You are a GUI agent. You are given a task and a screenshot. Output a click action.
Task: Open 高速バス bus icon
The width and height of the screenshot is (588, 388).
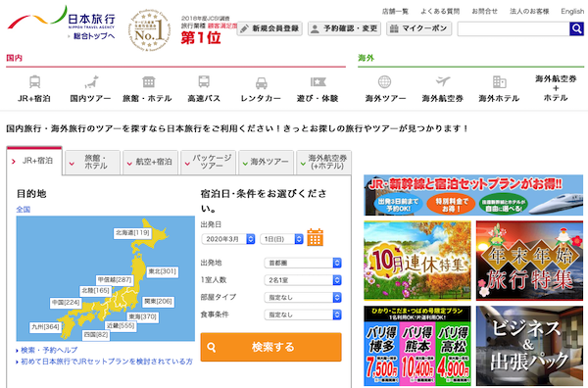[x=204, y=81]
